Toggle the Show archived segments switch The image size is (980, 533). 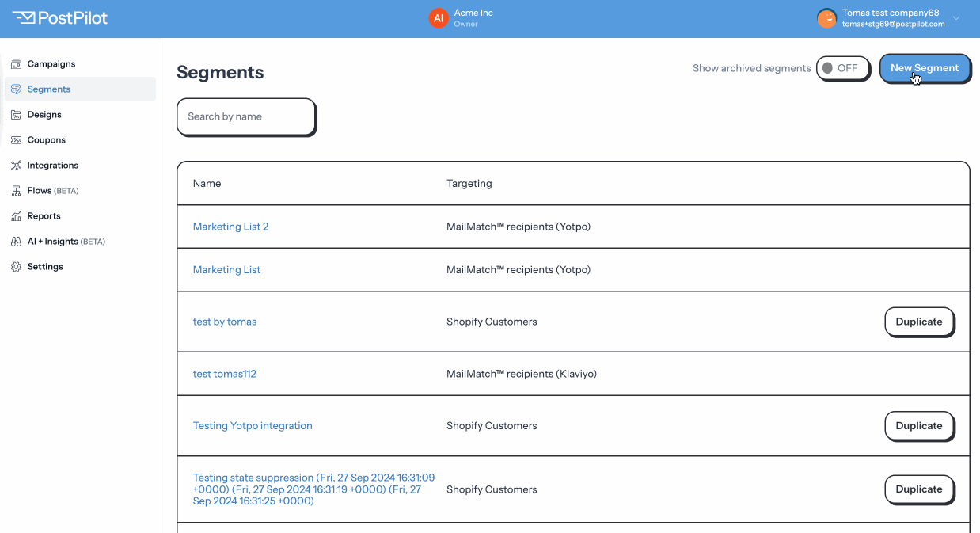tap(842, 68)
